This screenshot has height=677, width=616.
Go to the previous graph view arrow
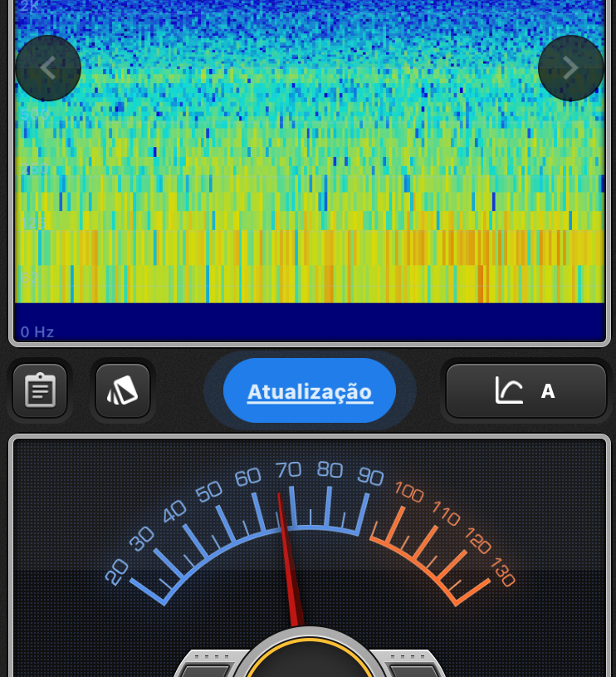pos(48,68)
